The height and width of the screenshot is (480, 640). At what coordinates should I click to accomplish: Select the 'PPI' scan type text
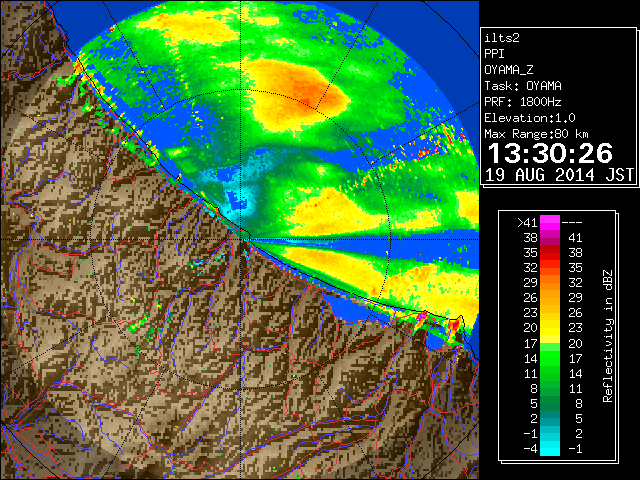[x=494, y=54]
